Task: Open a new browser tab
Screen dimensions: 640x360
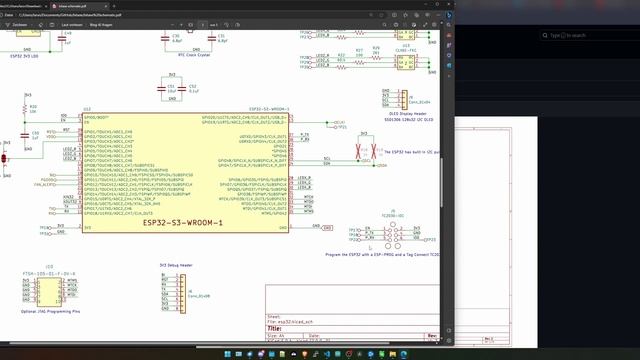Action: [114, 6]
